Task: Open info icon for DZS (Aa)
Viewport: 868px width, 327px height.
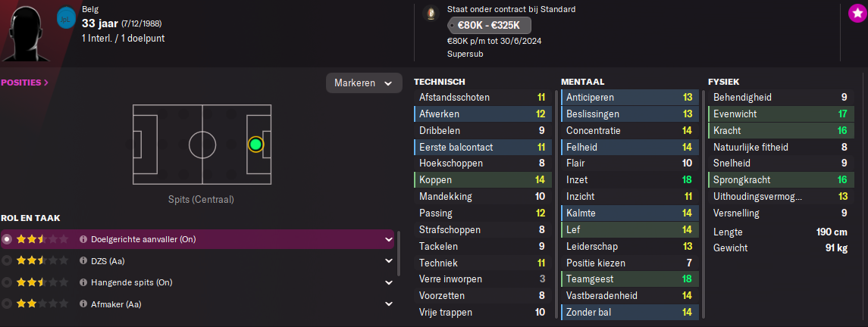Action: point(83,260)
